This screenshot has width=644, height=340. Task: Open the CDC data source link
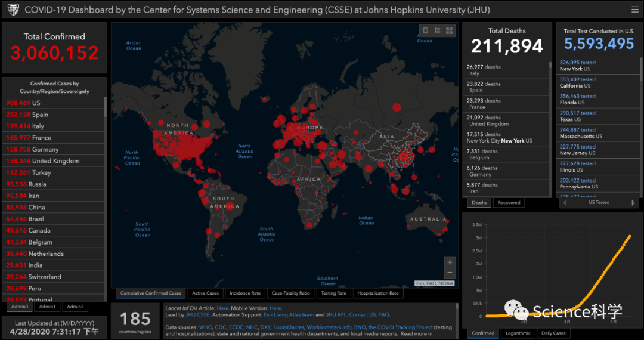(x=219, y=327)
